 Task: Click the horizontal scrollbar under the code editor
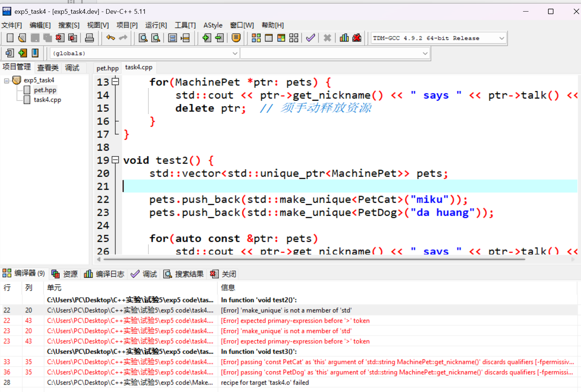(314, 259)
